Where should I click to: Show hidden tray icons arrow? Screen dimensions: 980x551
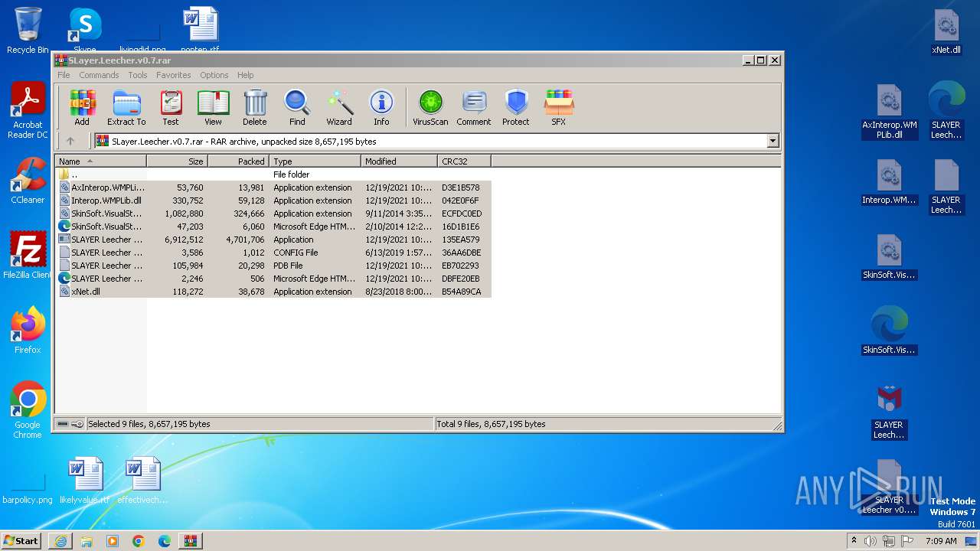(x=854, y=541)
